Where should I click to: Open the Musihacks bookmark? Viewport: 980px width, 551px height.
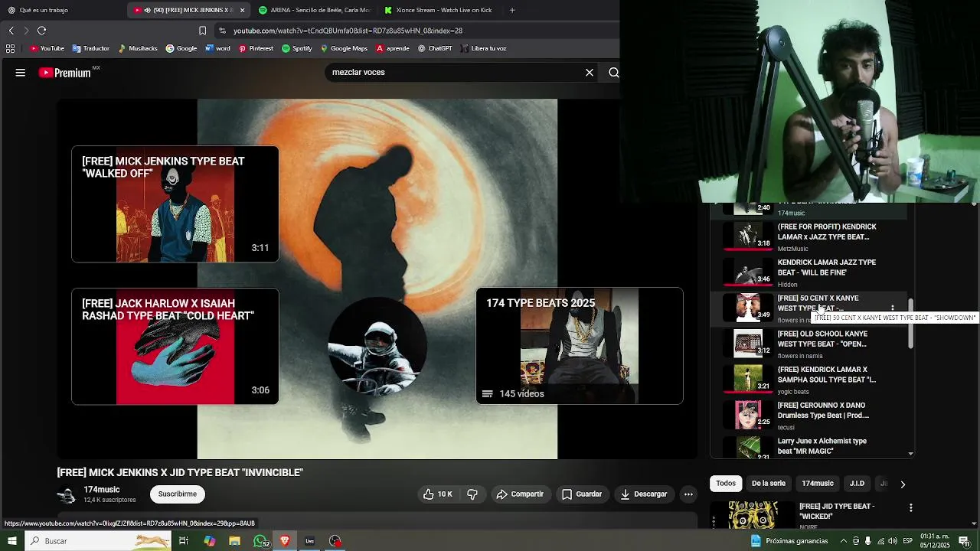(137, 48)
